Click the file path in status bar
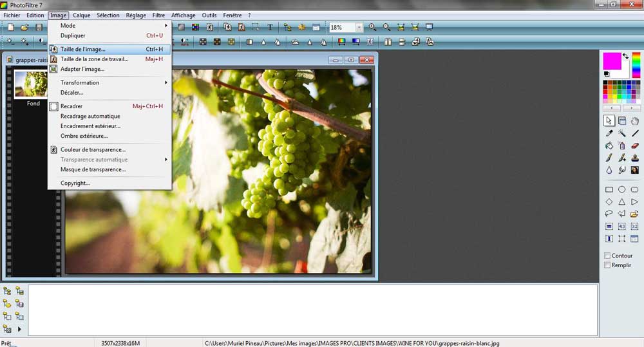Viewport: 644px width, 347px height. click(x=352, y=343)
